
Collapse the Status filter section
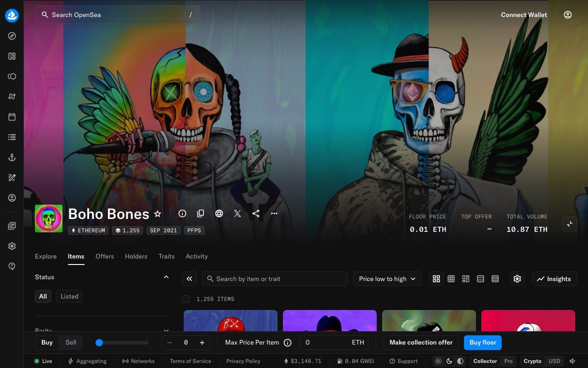[166, 277]
